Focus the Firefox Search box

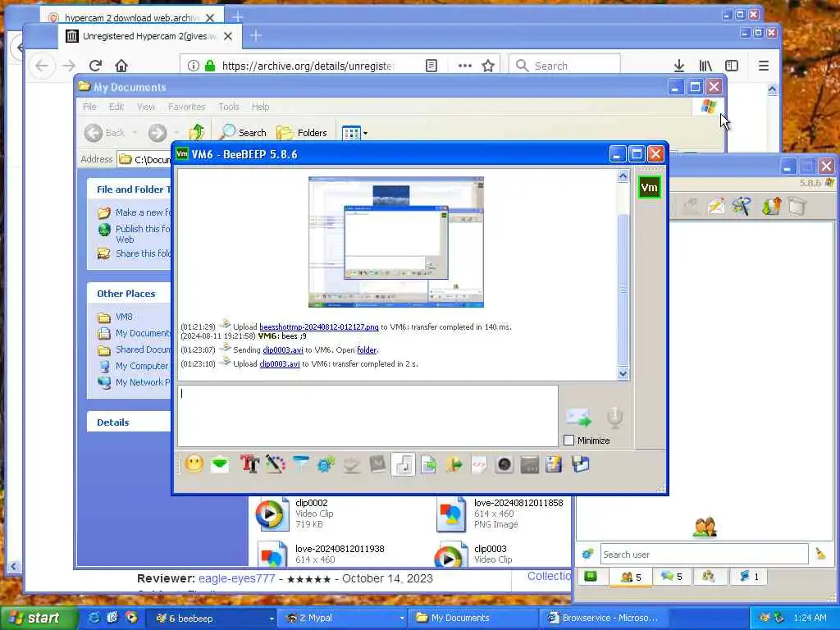pyautogui.click(x=564, y=66)
